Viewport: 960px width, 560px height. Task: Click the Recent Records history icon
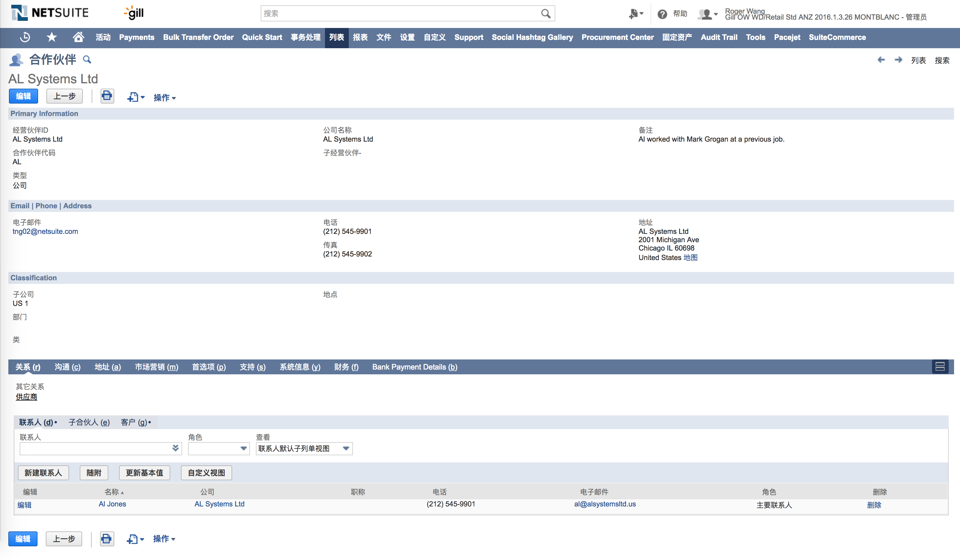coord(25,37)
